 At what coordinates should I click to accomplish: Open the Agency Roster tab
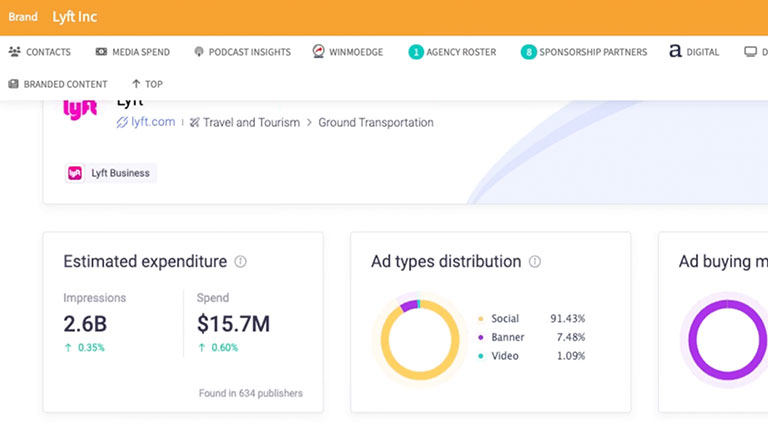(x=453, y=52)
